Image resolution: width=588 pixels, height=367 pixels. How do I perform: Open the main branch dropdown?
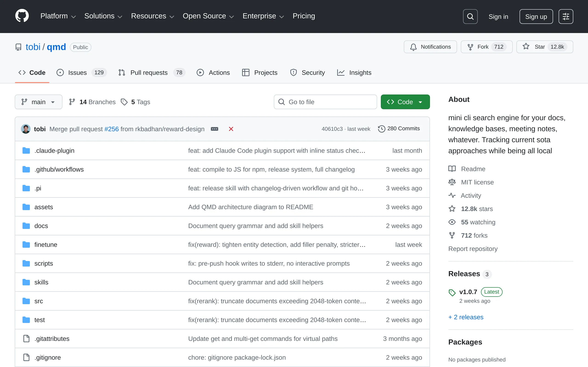38,102
